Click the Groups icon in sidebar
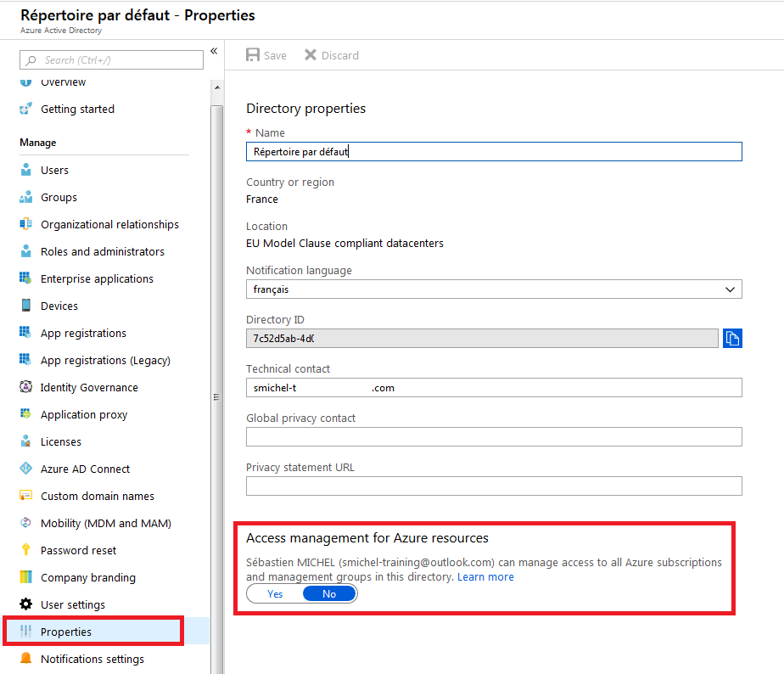 (25, 197)
